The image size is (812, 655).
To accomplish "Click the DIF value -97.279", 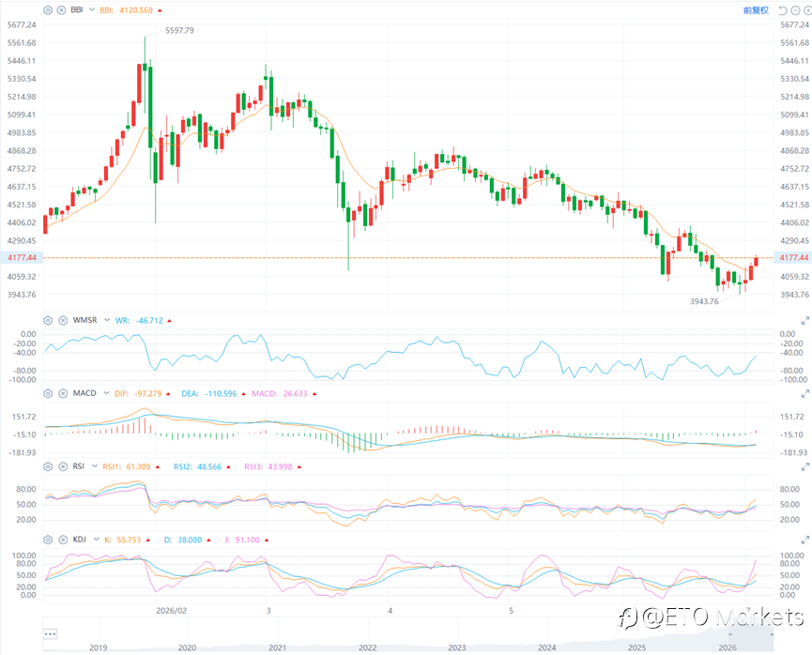I will pos(148,393).
